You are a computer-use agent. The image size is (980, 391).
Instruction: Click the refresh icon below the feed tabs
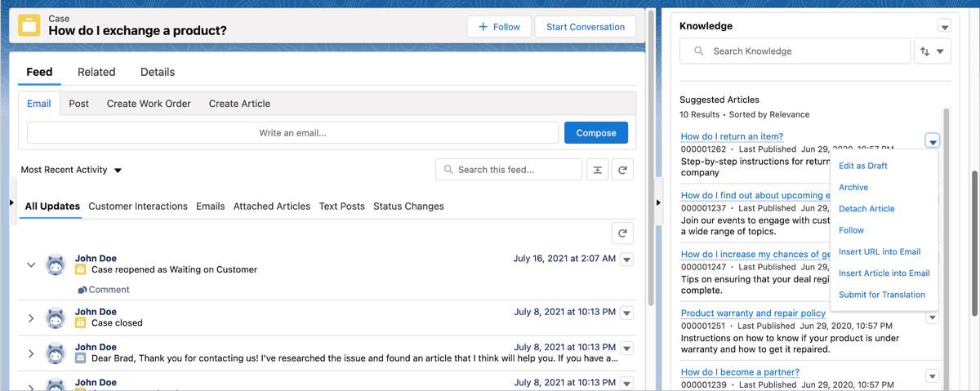point(622,233)
